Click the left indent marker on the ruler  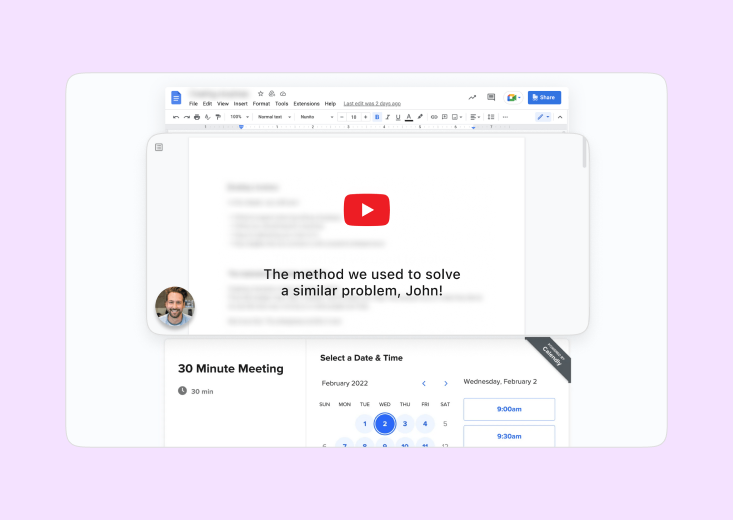point(241,127)
